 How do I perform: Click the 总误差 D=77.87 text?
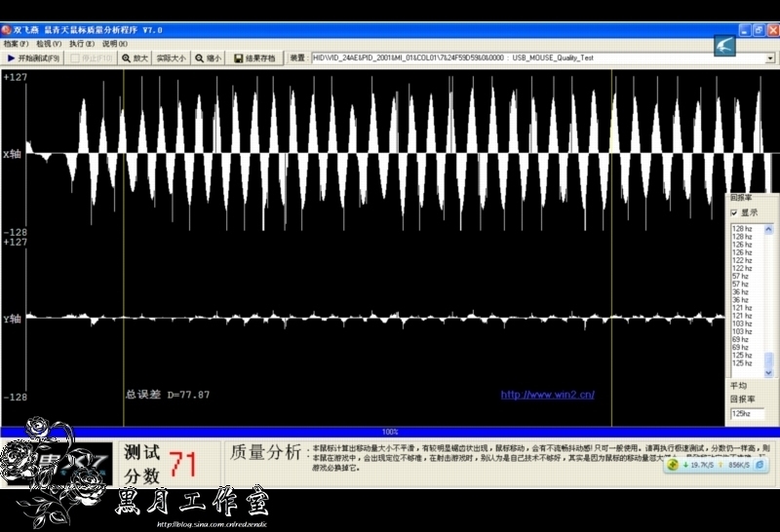pyautogui.click(x=168, y=395)
